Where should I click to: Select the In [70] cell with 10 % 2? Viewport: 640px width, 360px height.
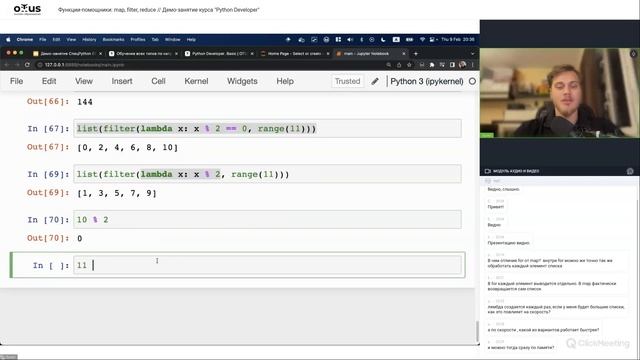(x=267, y=220)
